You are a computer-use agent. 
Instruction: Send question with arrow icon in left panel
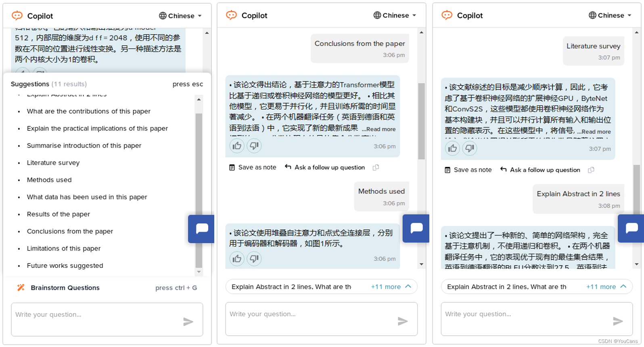click(188, 322)
